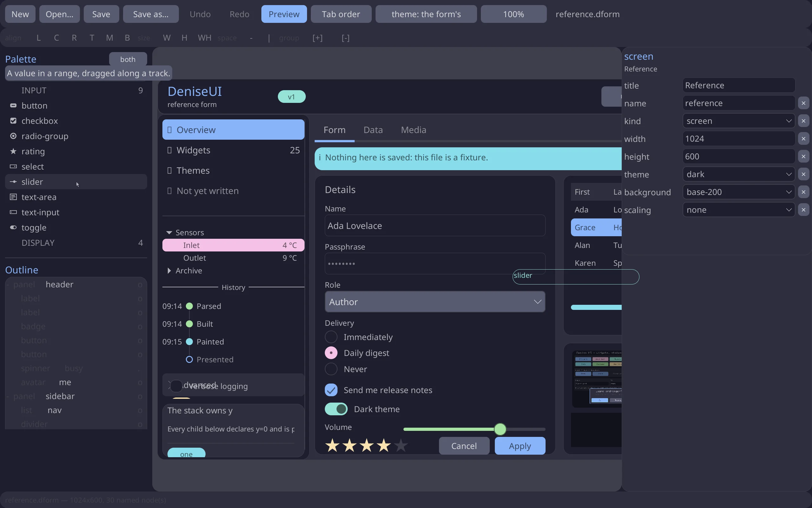Set rating to the fifth star
Image resolution: width=812 pixels, height=508 pixels.
[401, 446]
